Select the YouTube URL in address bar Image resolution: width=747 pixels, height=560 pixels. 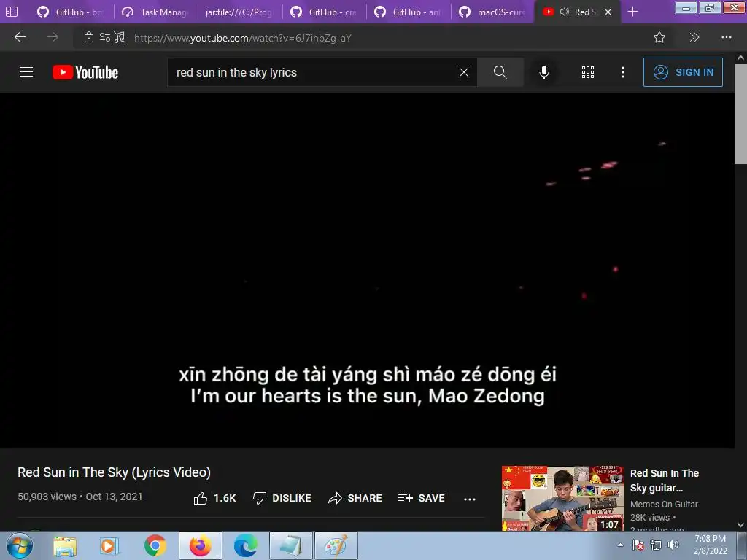point(242,38)
